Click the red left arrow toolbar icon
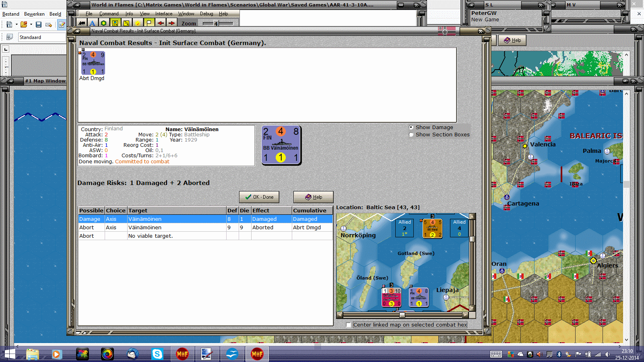The height and width of the screenshot is (362, 644). tap(160, 23)
